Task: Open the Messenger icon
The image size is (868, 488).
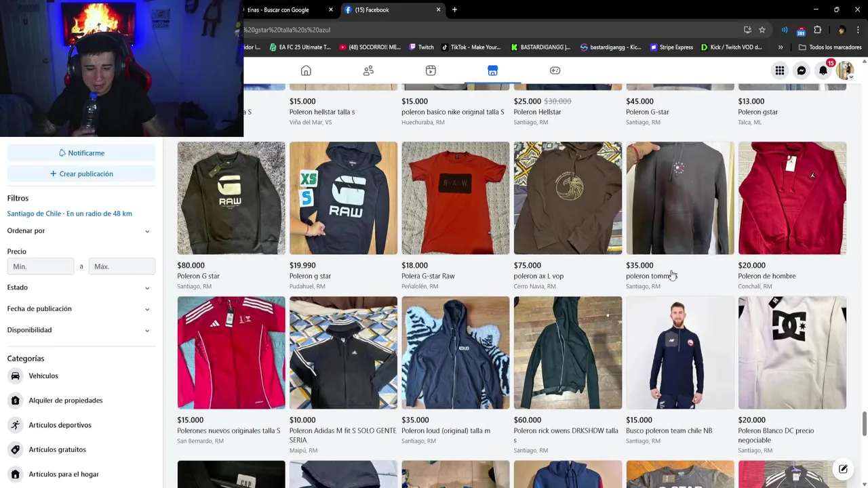Action: 802,70
